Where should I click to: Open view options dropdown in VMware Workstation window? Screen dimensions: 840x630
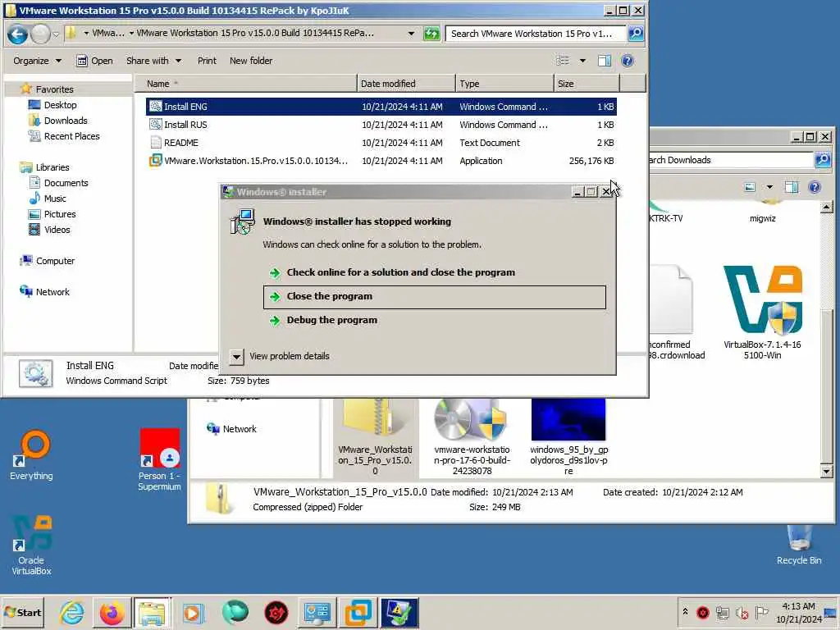coord(582,61)
